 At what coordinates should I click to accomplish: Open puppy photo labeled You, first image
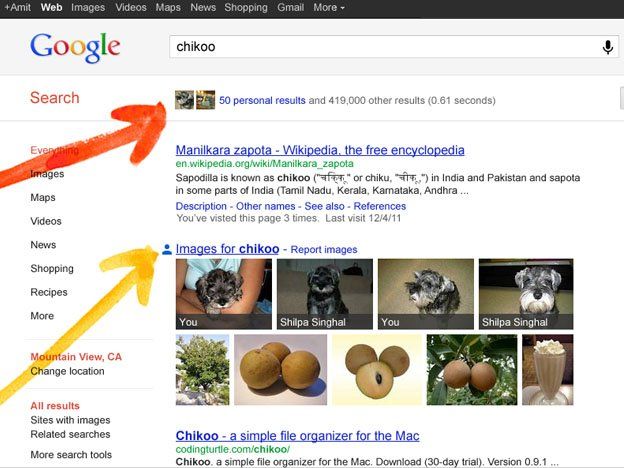(224, 294)
